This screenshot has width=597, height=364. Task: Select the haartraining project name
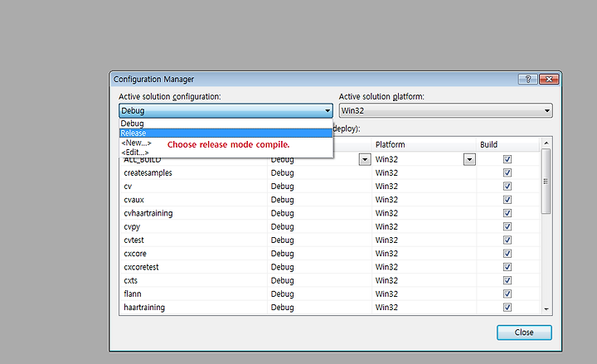pos(144,308)
